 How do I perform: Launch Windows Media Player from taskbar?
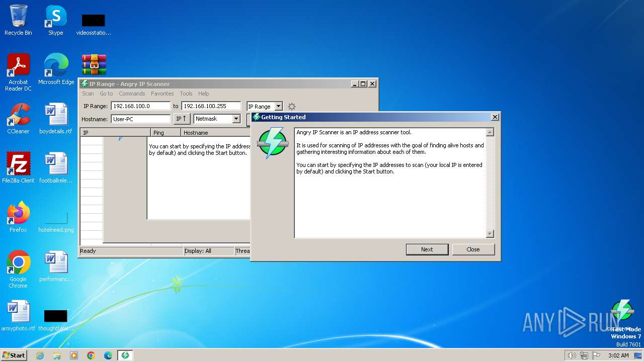coord(74,355)
